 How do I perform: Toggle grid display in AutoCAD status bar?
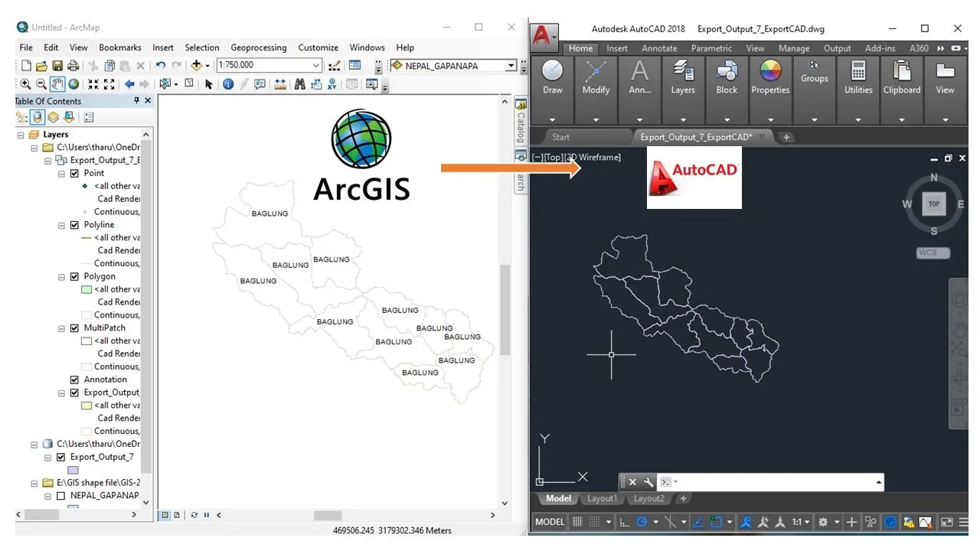point(577,522)
